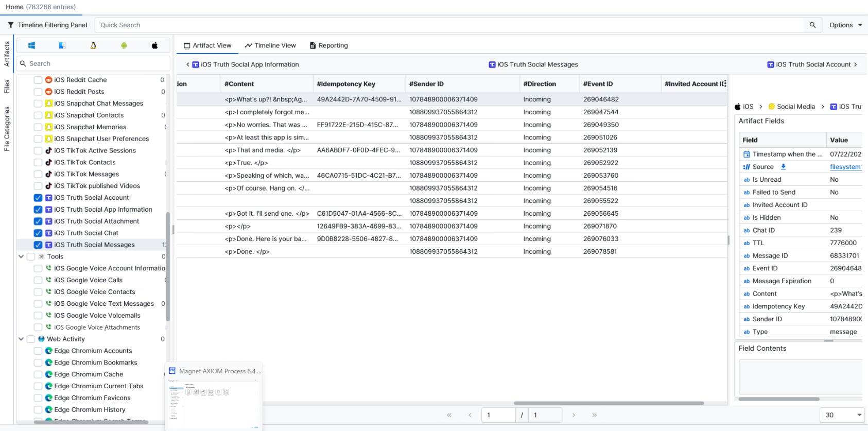
Task: Check the iOS TikTok Messages checkbox
Action: (38, 174)
